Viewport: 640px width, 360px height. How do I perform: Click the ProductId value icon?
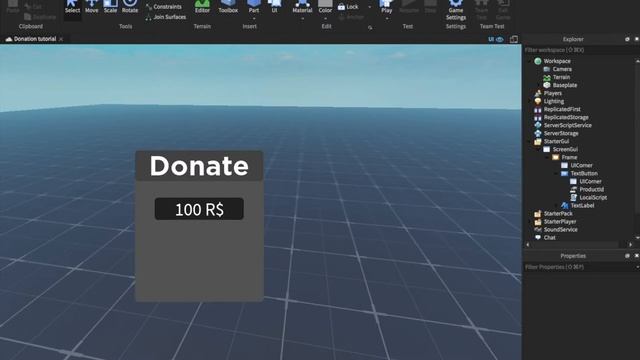tap(573, 189)
